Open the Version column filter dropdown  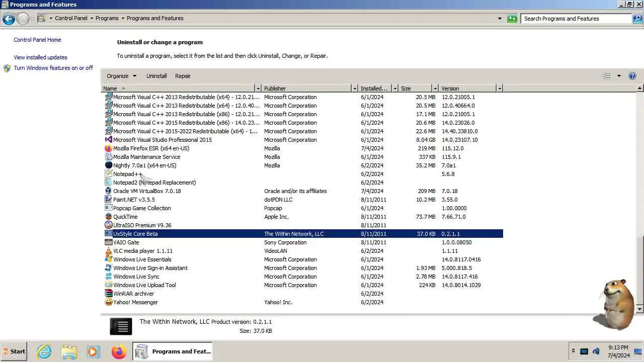(500, 88)
